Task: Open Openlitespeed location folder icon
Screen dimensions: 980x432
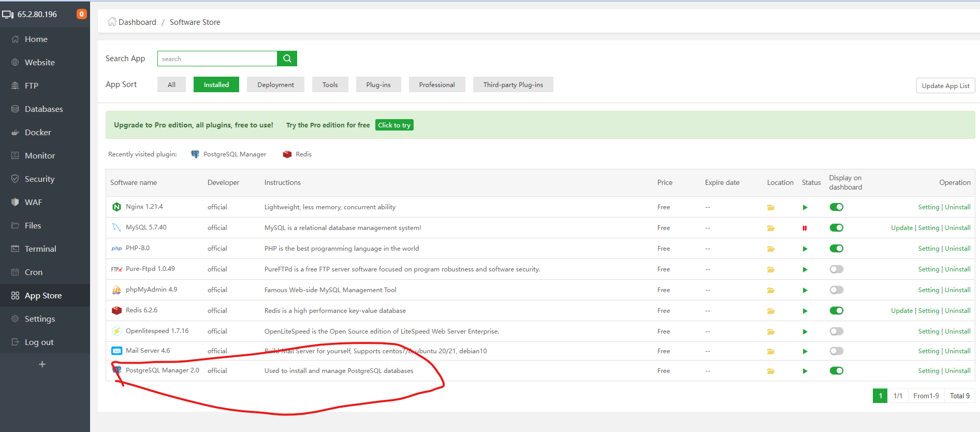Action: coord(771,332)
